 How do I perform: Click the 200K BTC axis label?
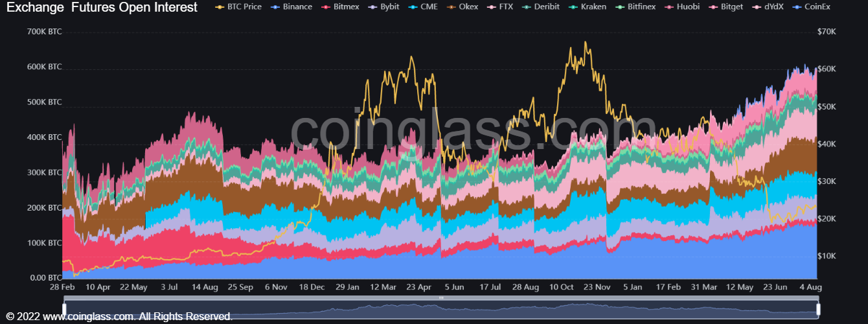click(45, 208)
